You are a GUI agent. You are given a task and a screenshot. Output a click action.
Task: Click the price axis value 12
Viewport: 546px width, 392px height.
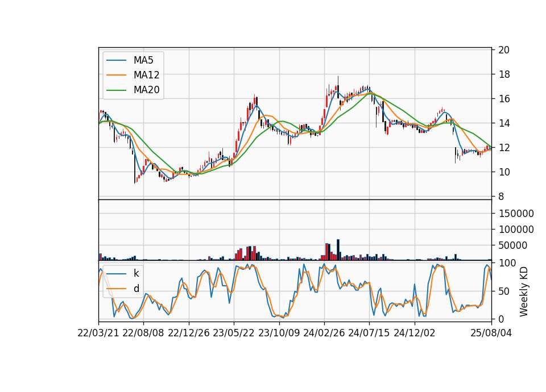pyautogui.click(x=504, y=148)
